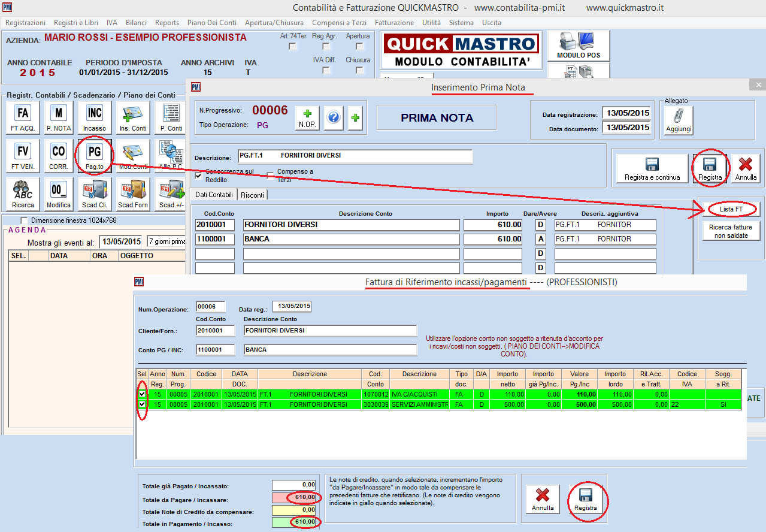Uncheck Concorrenza sul Reddito

pyautogui.click(x=198, y=176)
